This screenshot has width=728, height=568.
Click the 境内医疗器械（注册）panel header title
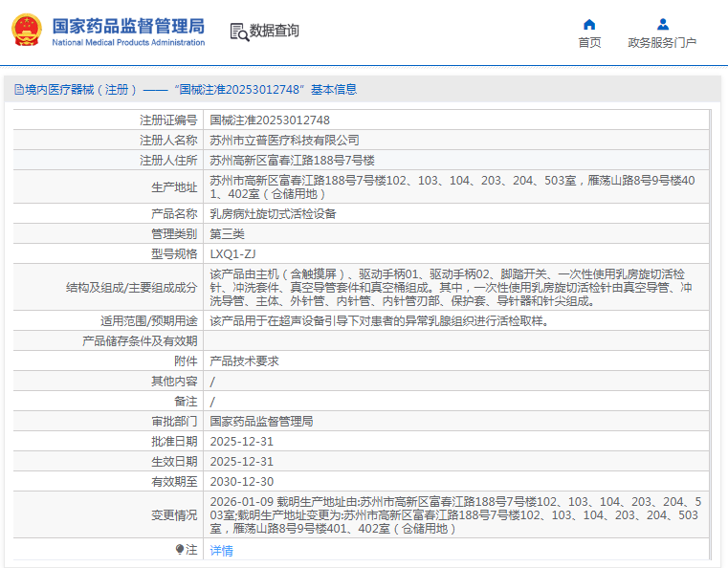click(x=187, y=90)
